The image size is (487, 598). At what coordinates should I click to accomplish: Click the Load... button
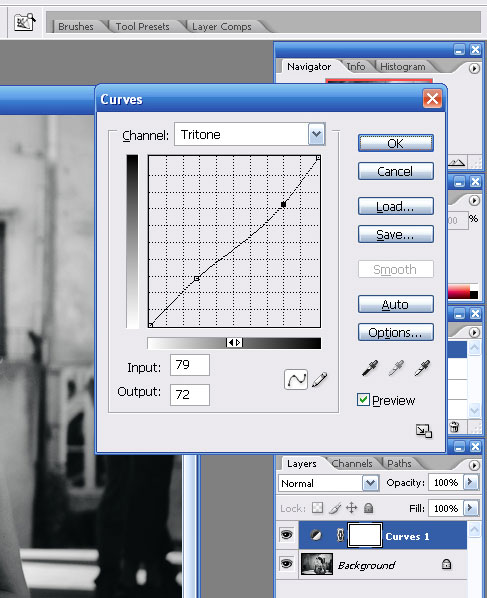pos(395,206)
